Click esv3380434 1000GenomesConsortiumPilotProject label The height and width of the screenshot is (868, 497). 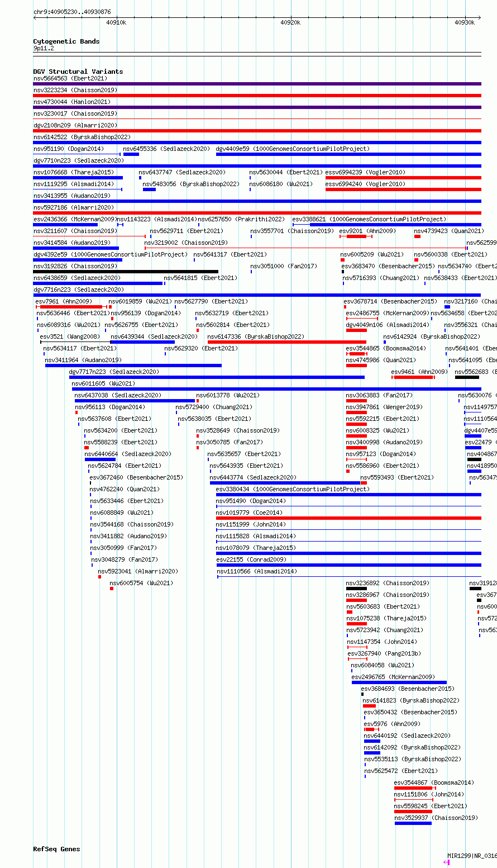(293, 489)
